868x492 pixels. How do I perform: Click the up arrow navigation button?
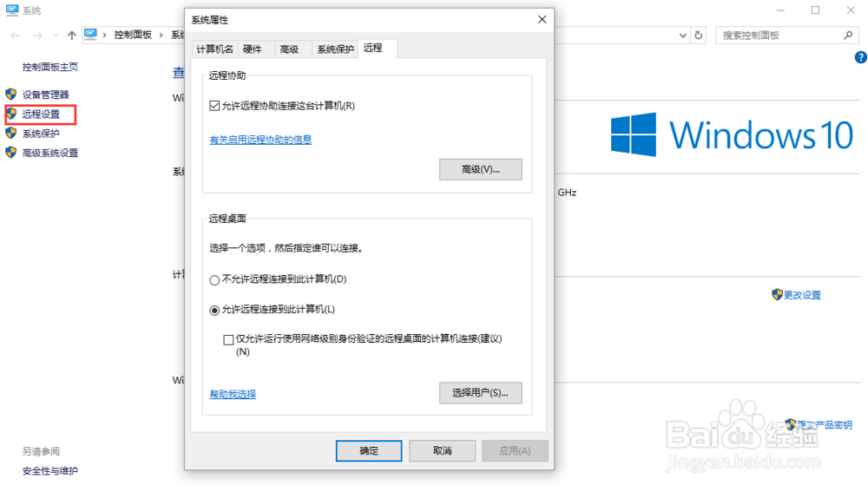point(71,36)
